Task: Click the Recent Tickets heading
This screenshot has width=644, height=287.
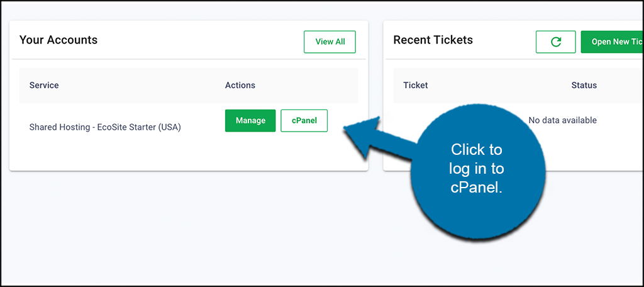Action: coord(433,40)
